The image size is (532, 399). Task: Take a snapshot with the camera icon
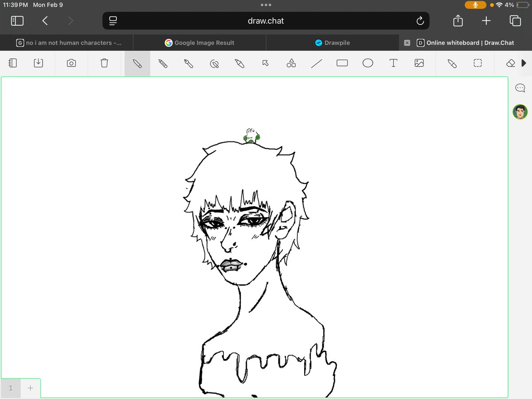point(71,63)
